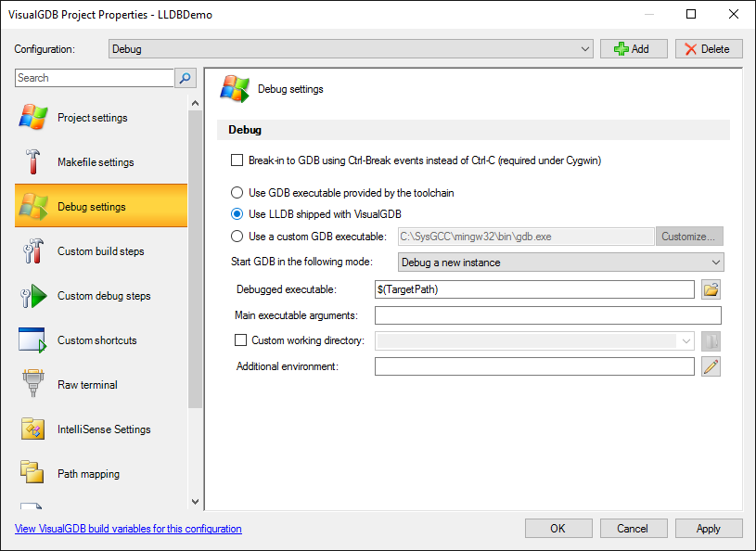Viewport: 756px width, 551px height.
Task: Click the Cancel button
Action: (634, 529)
